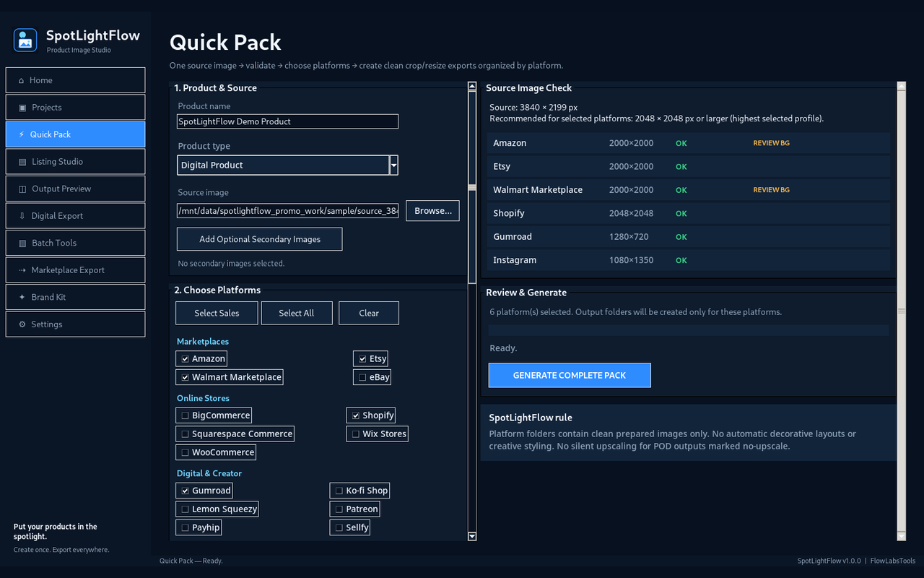Click the Source image path field
Screen dimensions: 924x578
coord(287,211)
